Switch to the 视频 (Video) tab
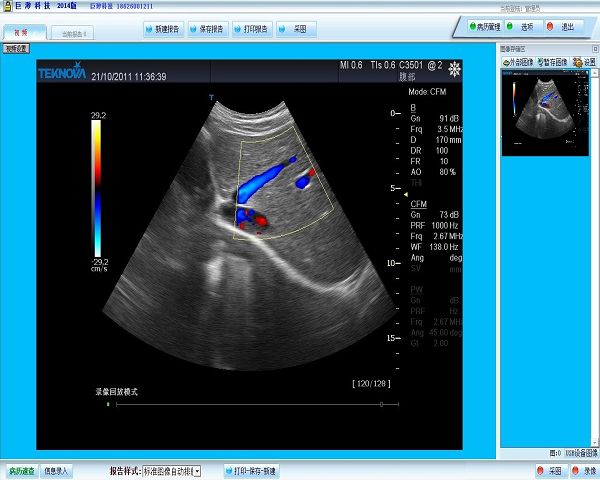Viewport: 600px width, 480px height. point(22,33)
